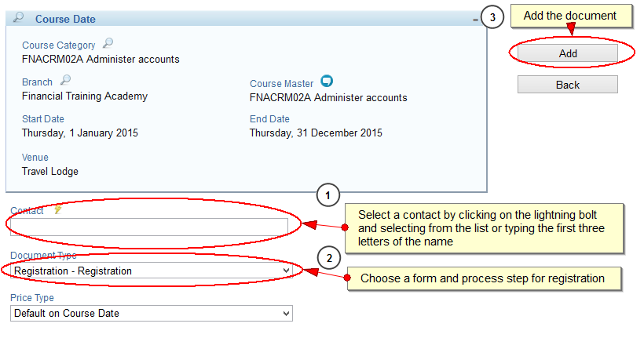This screenshot has width=644, height=338.
Task: Click inside the Contact input field
Action: coord(149,227)
